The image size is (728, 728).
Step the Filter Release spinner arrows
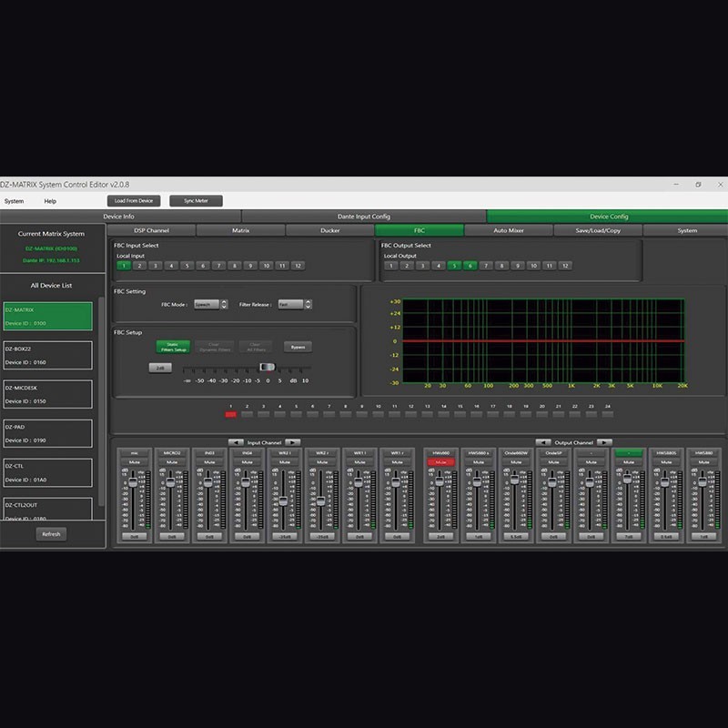tap(308, 305)
